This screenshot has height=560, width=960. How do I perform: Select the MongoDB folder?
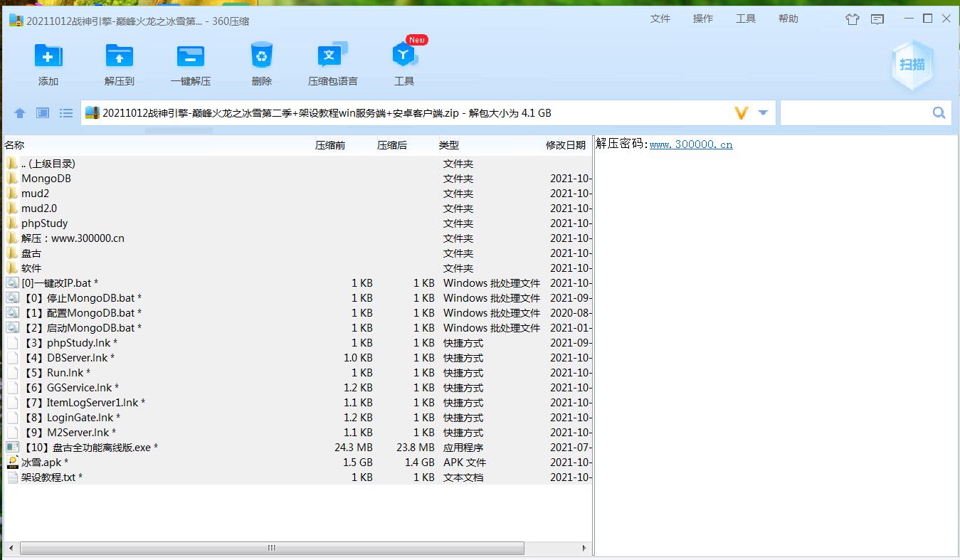click(x=46, y=179)
